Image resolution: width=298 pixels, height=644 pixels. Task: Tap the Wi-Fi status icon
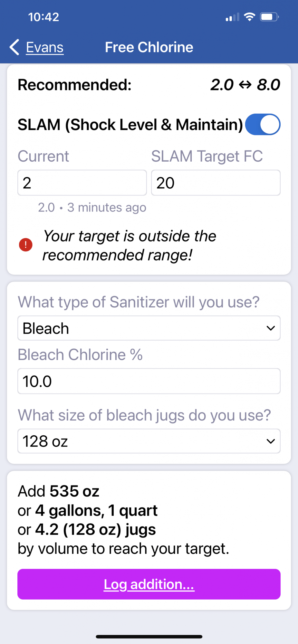point(249,17)
